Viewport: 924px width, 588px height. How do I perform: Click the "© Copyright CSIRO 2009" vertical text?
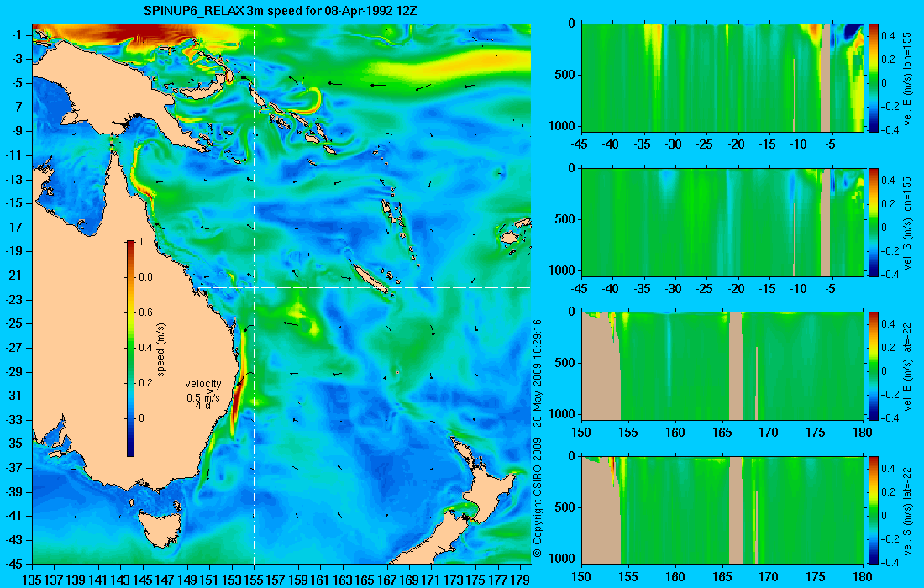(537, 497)
